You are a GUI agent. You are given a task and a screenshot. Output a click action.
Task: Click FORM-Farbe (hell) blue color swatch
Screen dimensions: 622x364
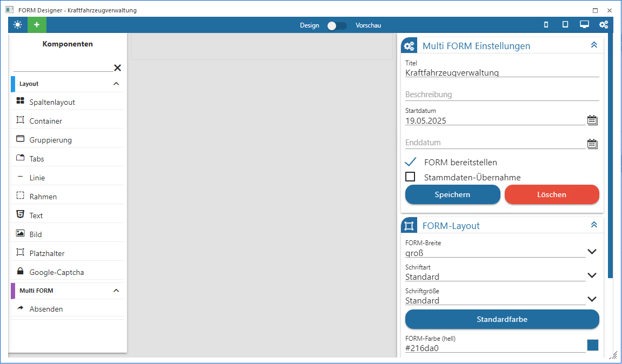pos(593,345)
